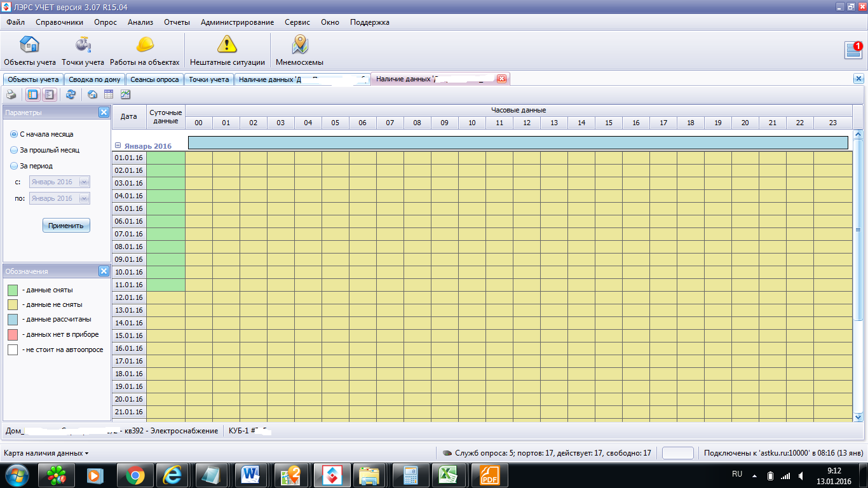
Task: Collapse the Январь 2016 group
Action: click(118, 146)
